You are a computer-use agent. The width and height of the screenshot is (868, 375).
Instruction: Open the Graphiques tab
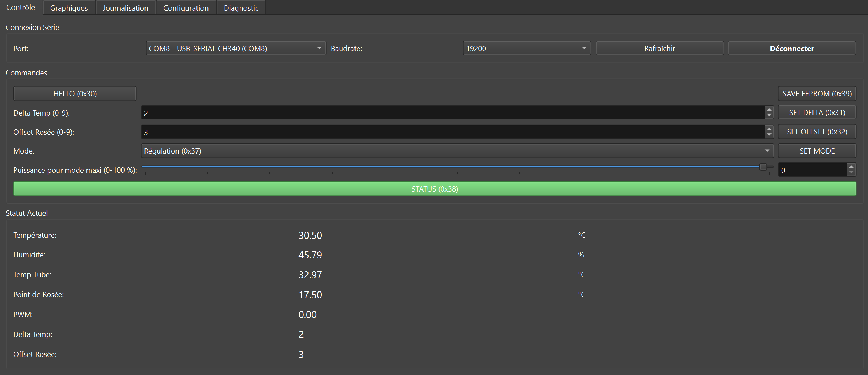tap(69, 8)
